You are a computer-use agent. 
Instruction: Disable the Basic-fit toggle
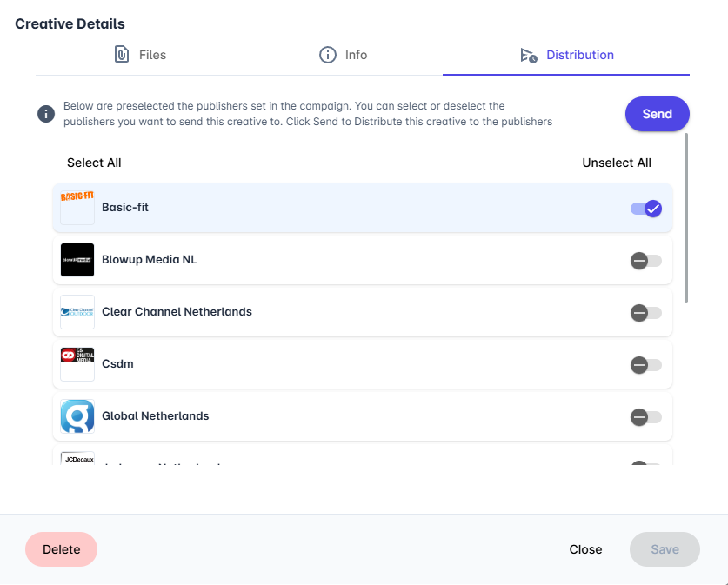(x=646, y=209)
